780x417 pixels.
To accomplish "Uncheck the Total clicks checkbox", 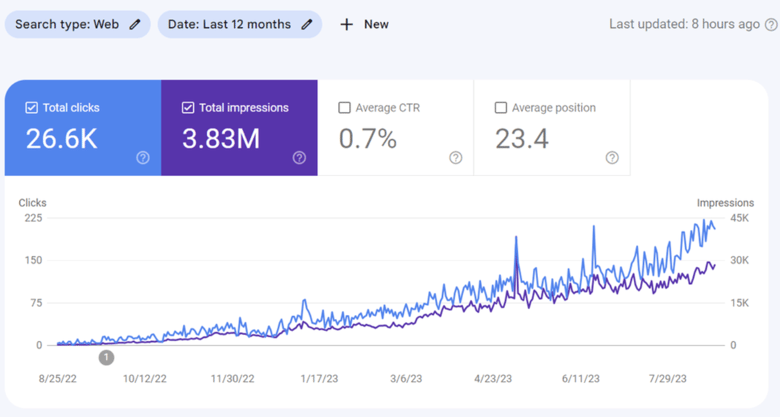I will point(31,107).
